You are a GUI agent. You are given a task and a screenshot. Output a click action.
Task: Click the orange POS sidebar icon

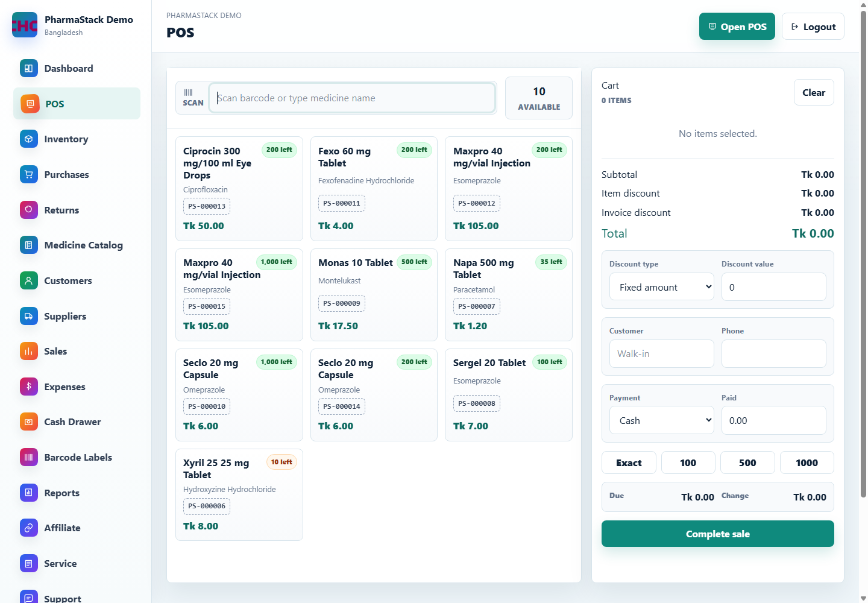point(30,104)
